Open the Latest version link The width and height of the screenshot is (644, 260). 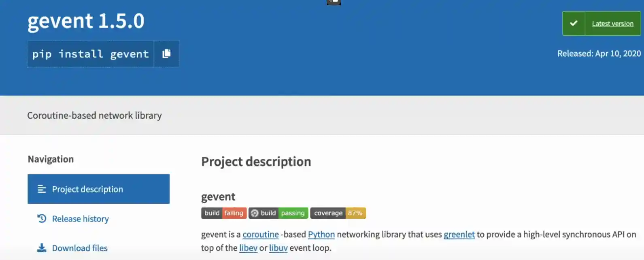(x=612, y=24)
